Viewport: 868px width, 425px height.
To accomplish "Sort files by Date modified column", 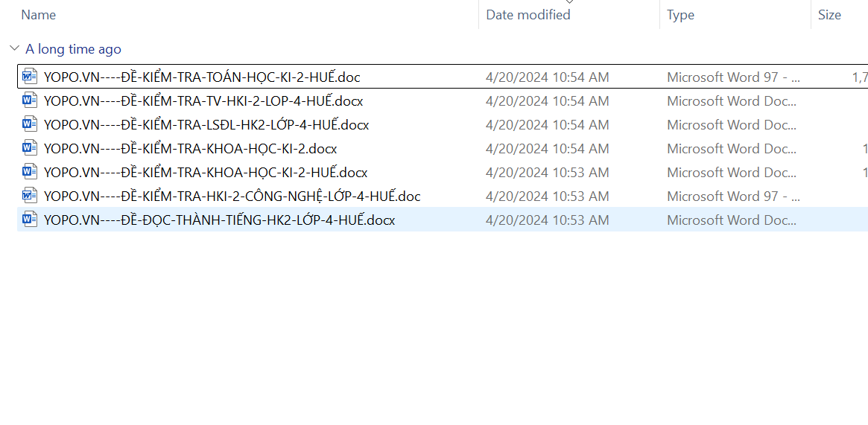I will point(528,15).
